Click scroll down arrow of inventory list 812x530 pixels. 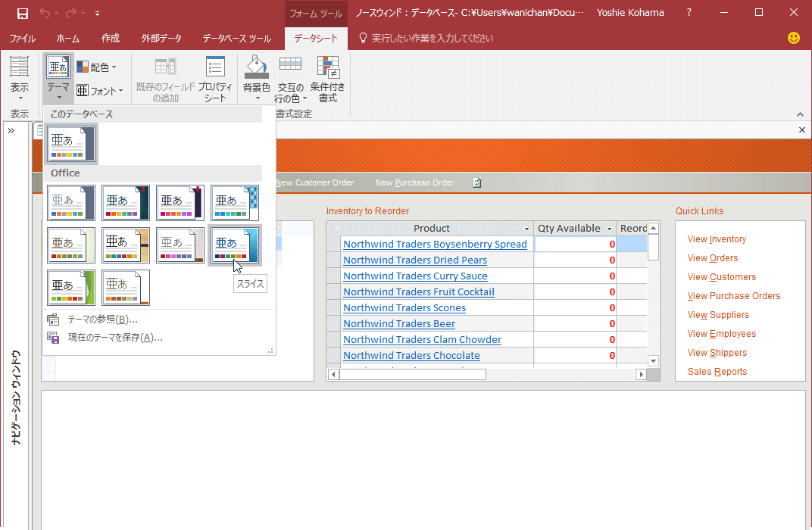[654, 360]
